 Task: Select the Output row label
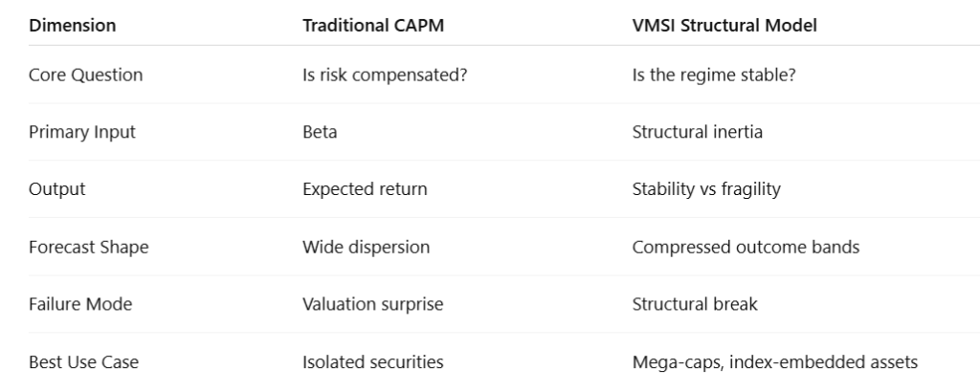tap(57, 189)
